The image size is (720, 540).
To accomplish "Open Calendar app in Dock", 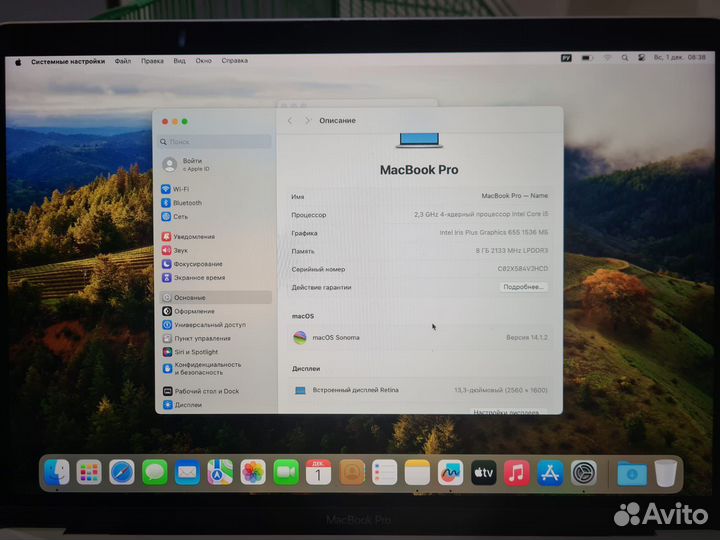I will (318, 472).
